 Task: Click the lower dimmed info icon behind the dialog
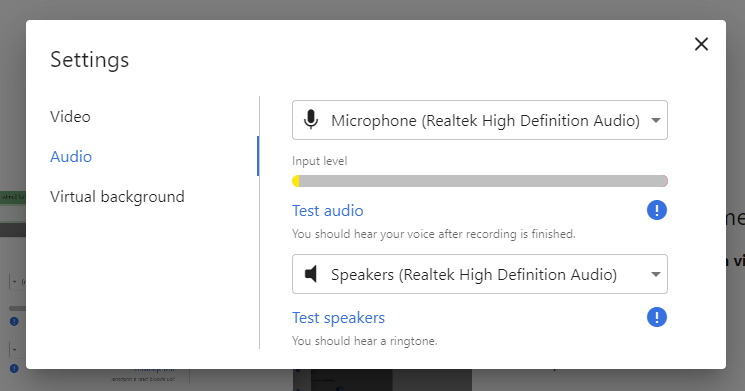point(14,369)
